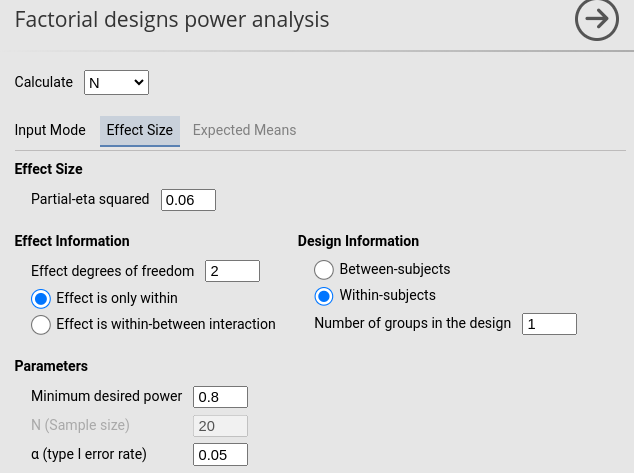Click the Effect Information section heading
Viewport: 634px width, 473px height.
[x=72, y=241]
